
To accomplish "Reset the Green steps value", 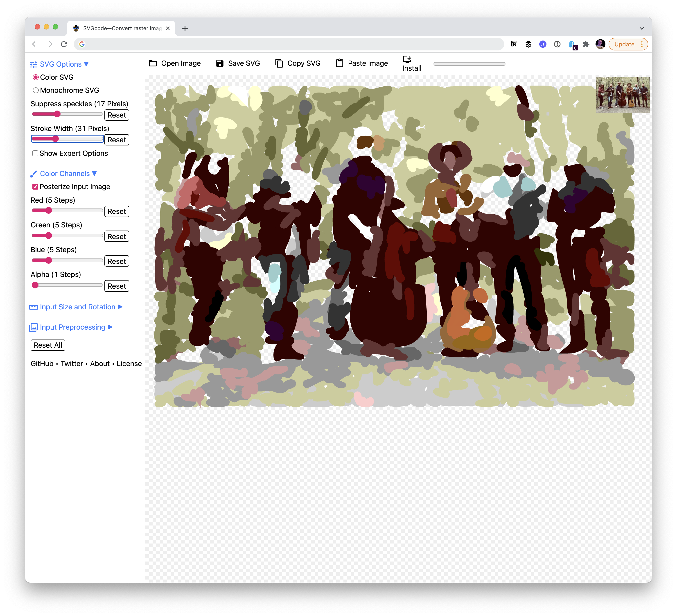I will (117, 237).
